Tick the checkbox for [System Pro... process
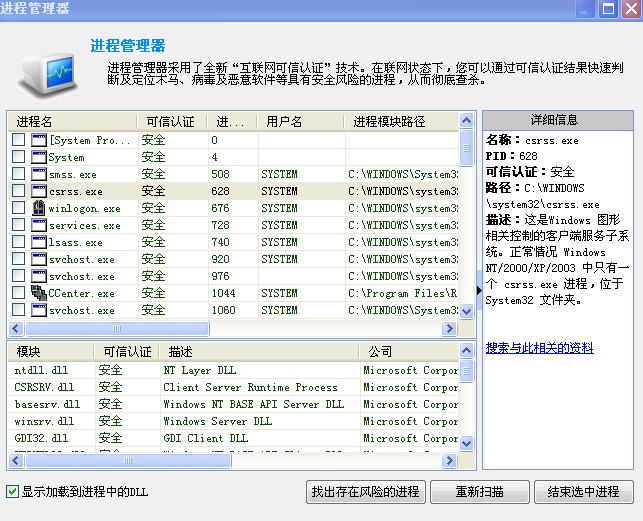The image size is (643, 521). pyautogui.click(x=18, y=139)
